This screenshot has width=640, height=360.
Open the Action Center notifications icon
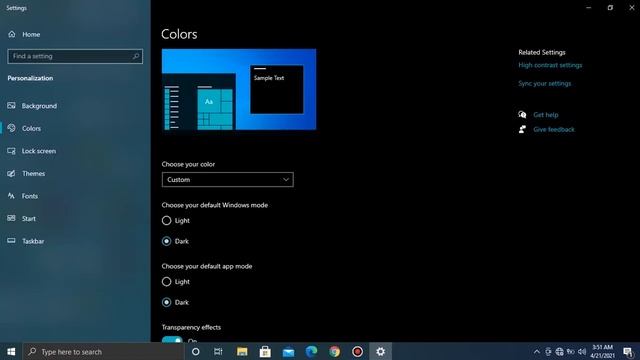628,351
